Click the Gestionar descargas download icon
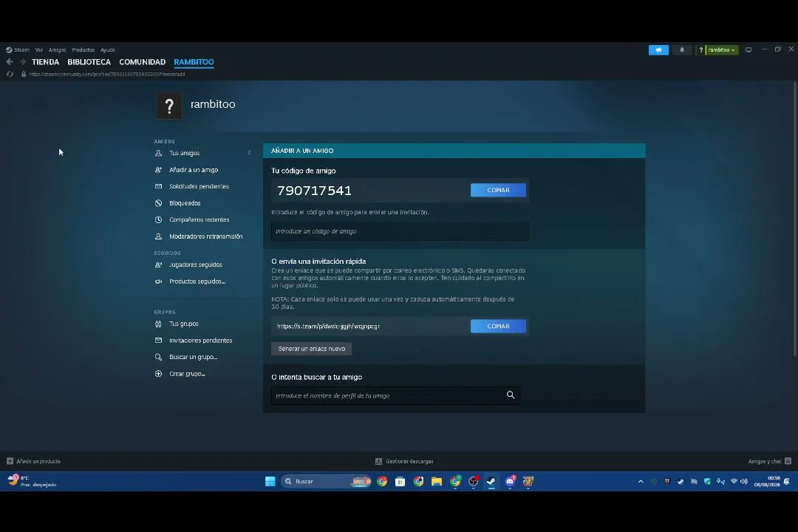 point(378,461)
